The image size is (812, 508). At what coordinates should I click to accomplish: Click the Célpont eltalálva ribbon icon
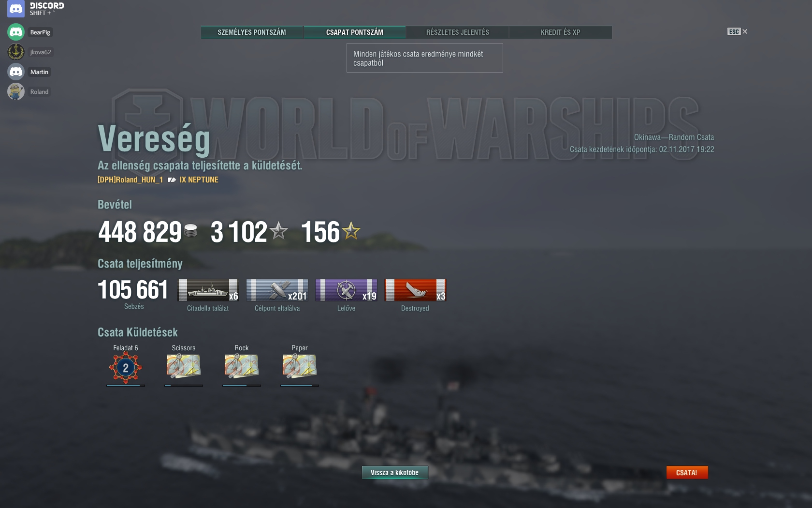click(277, 290)
